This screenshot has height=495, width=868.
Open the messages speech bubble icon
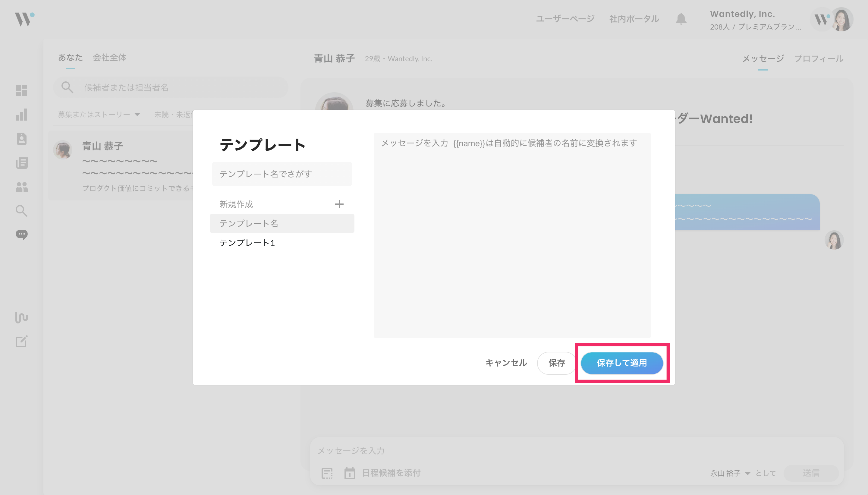[21, 235]
